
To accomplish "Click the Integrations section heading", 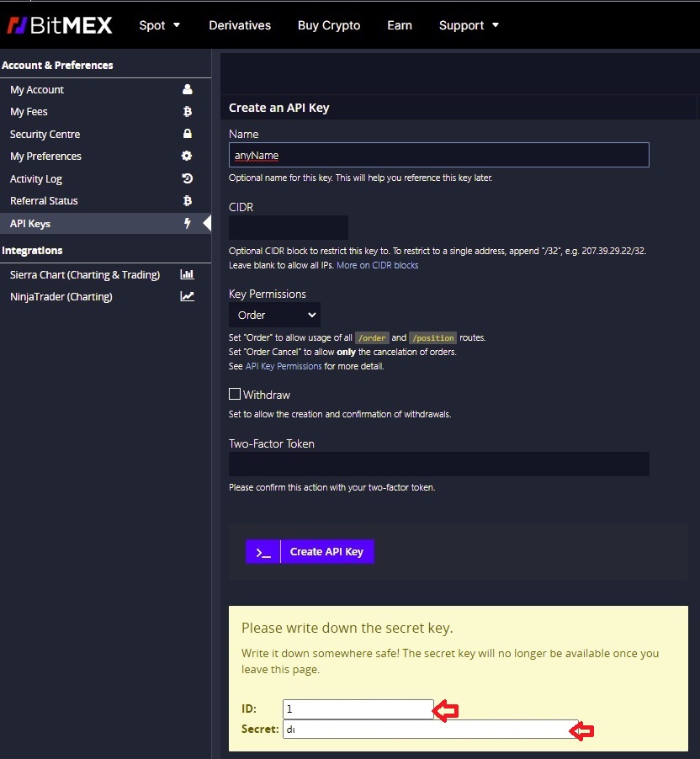I will click(32, 251).
